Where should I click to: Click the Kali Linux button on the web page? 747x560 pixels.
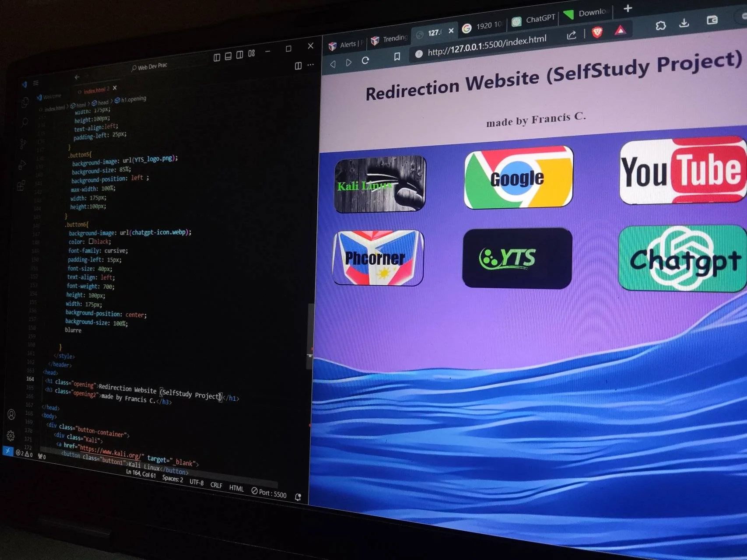[x=380, y=184]
